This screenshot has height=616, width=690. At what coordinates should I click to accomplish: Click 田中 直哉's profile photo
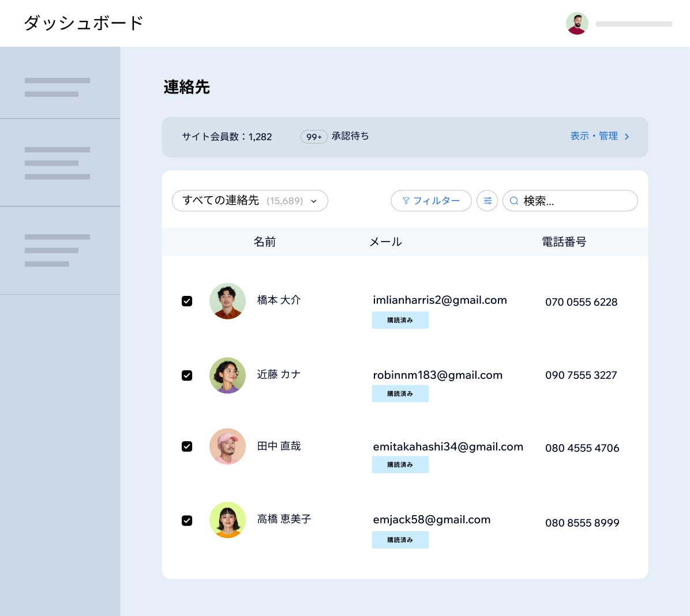click(x=227, y=446)
